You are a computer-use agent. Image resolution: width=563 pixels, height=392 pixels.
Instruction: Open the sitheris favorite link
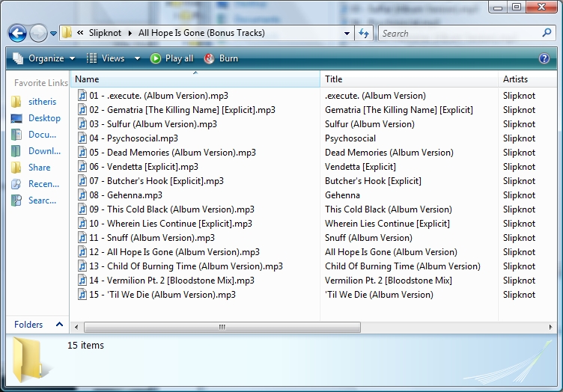click(43, 102)
